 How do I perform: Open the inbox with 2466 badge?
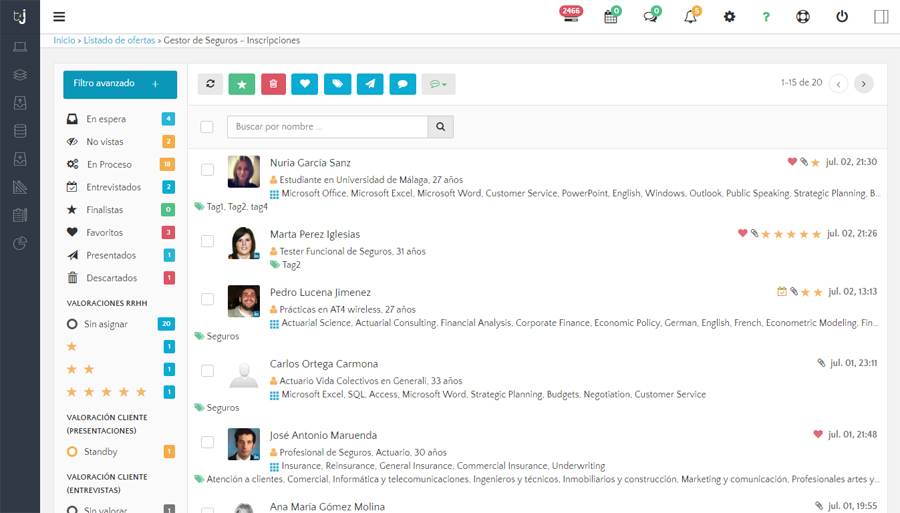571,15
